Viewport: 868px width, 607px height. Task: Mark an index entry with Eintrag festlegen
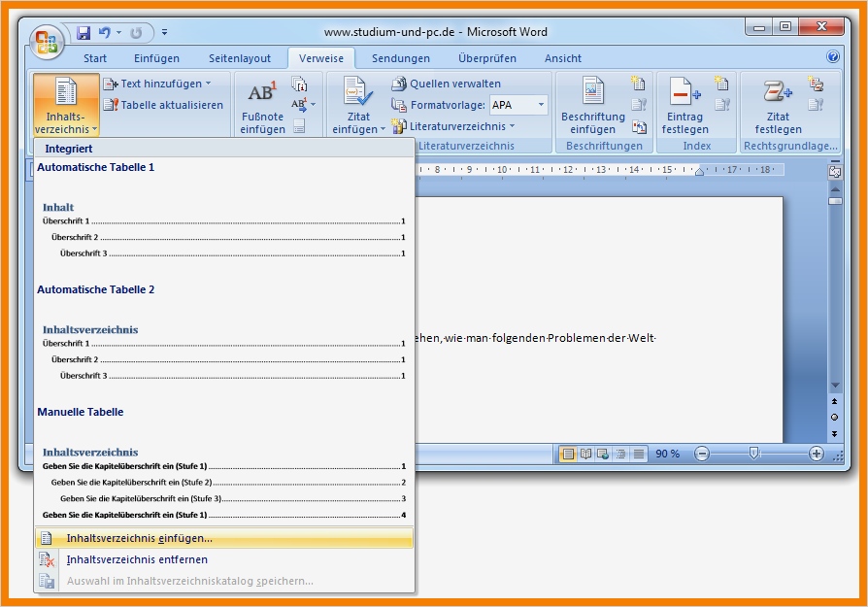[685, 103]
